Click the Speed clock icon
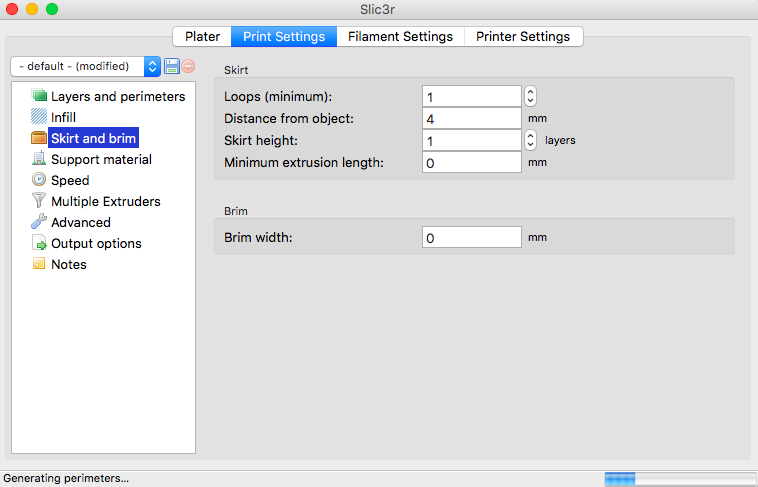 coord(40,180)
